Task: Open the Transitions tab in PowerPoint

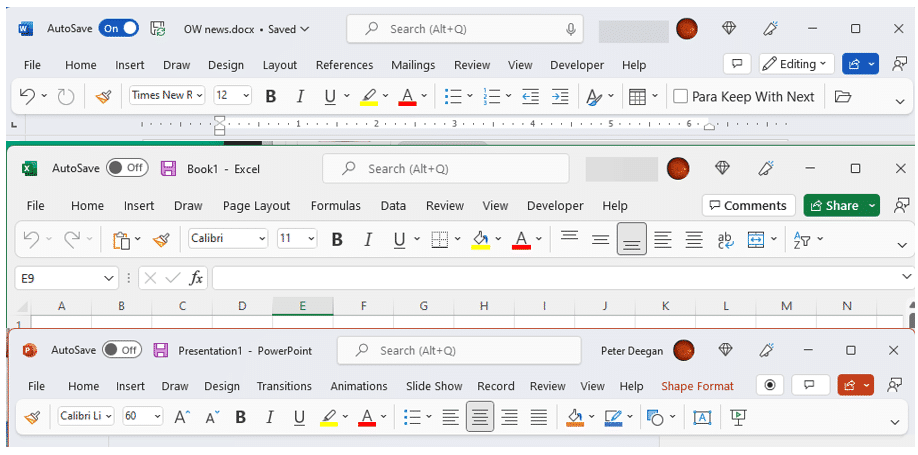Action: (x=284, y=386)
